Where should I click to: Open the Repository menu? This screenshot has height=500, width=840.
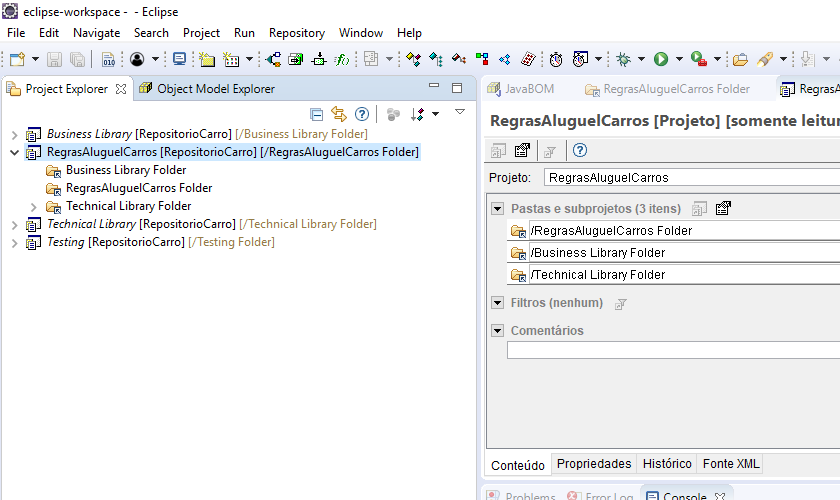point(297,33)
